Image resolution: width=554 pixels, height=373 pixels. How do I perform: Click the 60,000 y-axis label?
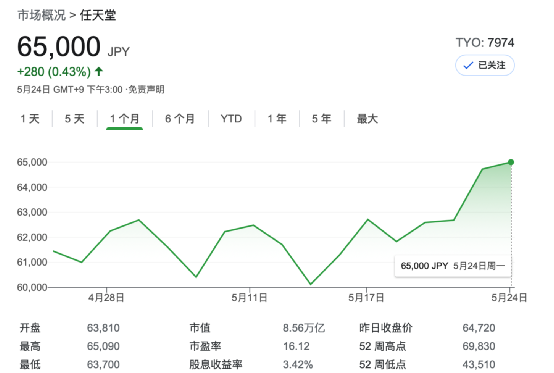coord(32,287)
